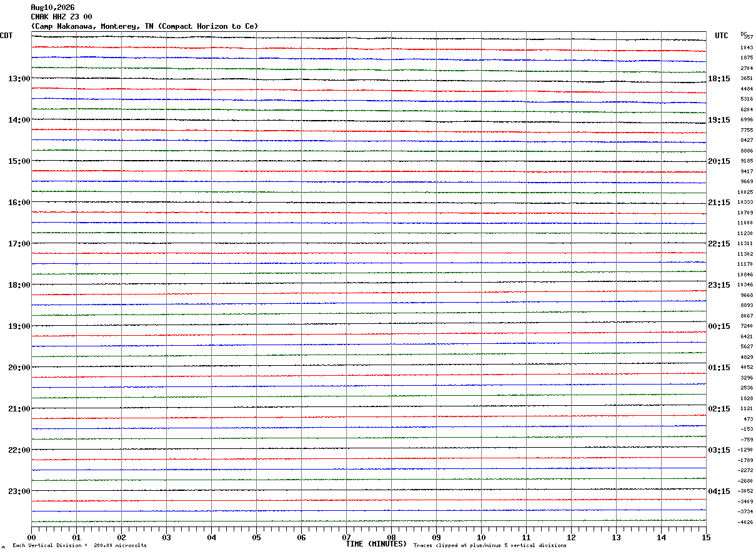Image resolution: width=756 pixels, height=554 pixels.
Task: Click the 20:00 CDT time label
Action: coord(19,368)
